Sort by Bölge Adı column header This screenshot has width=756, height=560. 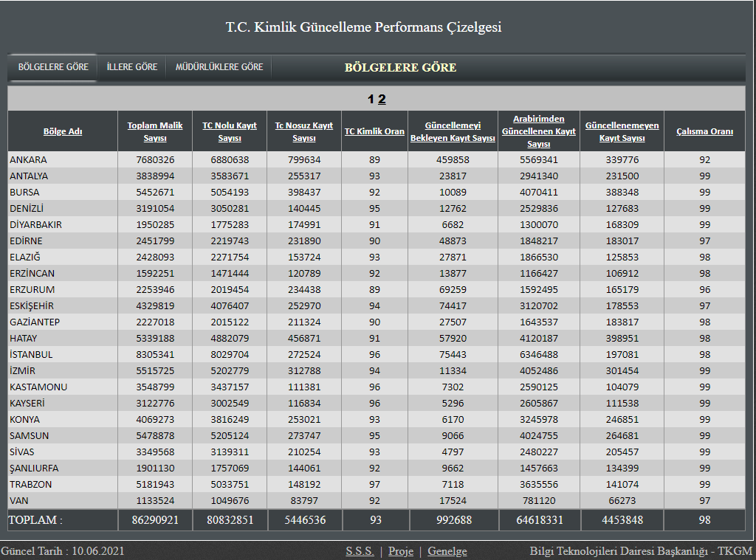(x=63, y=131)
